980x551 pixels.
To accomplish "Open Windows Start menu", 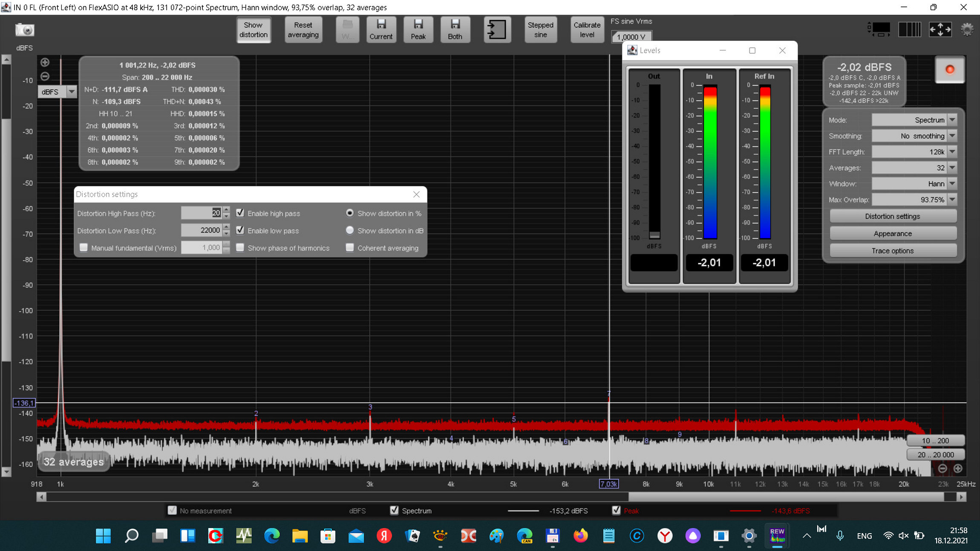I will (103, 536).
